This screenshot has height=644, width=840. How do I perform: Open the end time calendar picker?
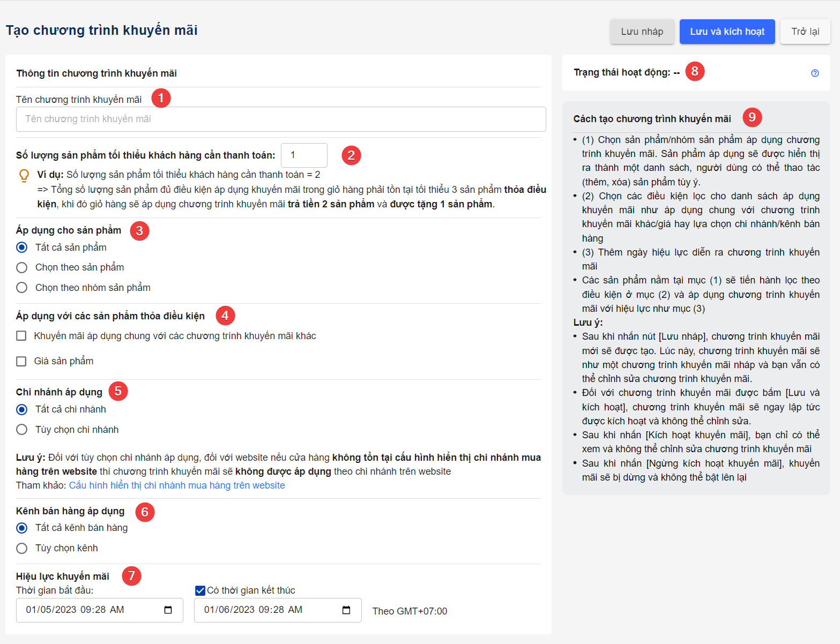tap(346, 610)
